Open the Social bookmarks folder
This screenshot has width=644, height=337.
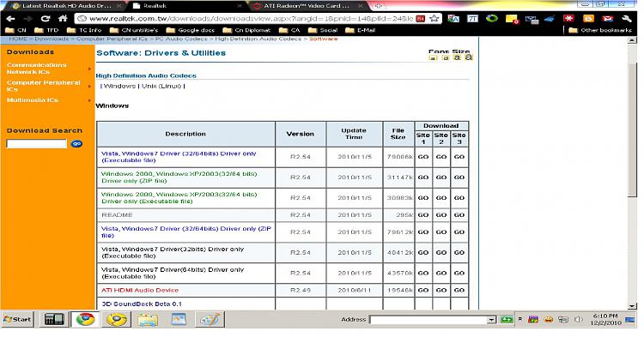(323, 30)
